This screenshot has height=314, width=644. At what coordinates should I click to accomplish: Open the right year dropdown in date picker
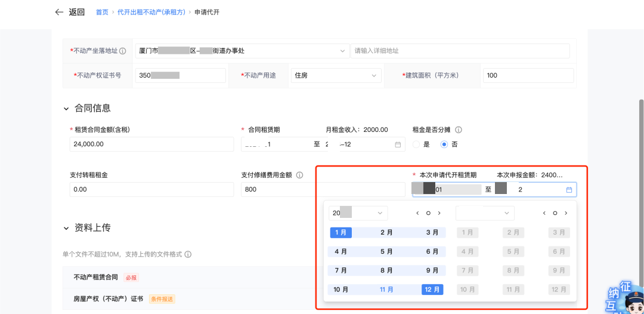point(485,213)
